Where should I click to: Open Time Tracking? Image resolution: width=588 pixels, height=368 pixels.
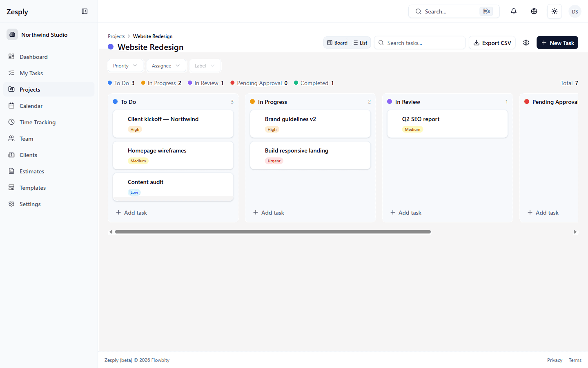pyautogui.click(x=49, y=122)
